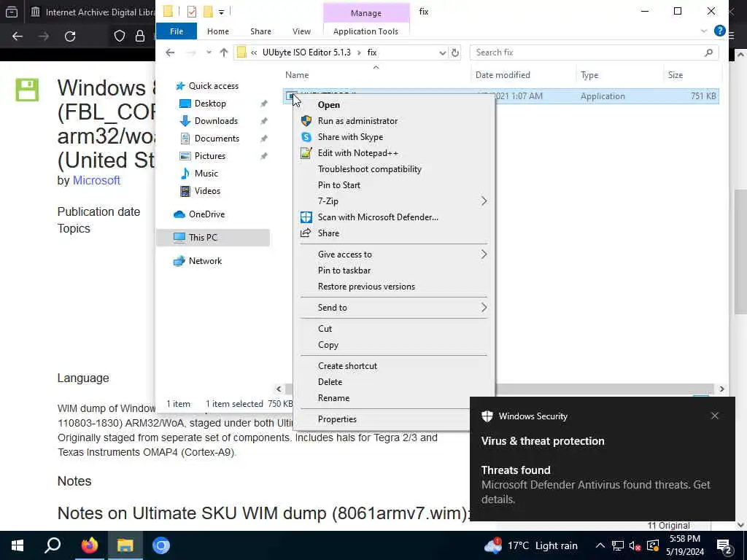
Task: Sort by the Name column header
Action: pos(297,75)
